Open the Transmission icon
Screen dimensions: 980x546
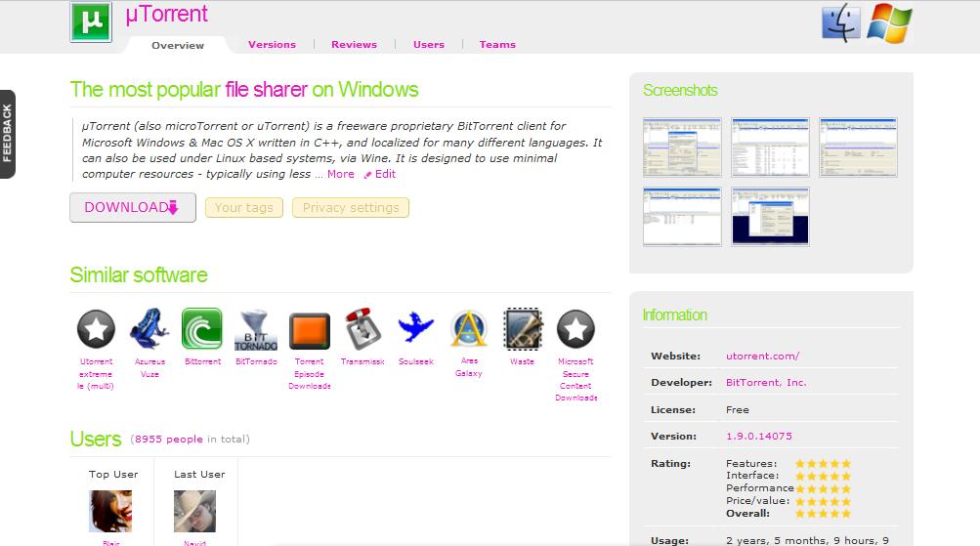point(362,329)
